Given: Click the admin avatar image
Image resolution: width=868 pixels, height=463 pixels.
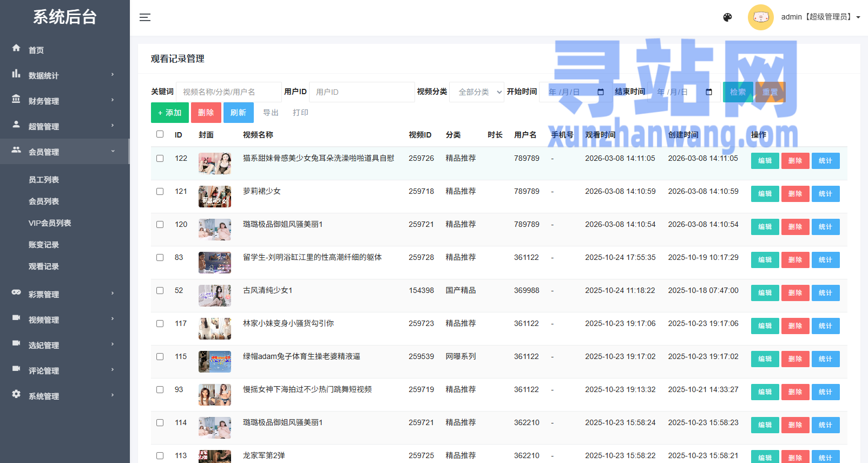Looking at the screenshot, I should coord(760,17).
